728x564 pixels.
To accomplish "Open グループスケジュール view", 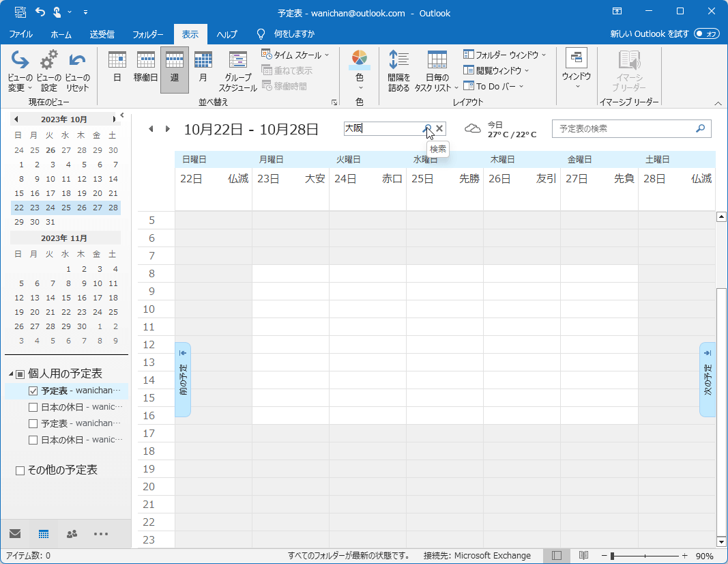I will (237, 70).
